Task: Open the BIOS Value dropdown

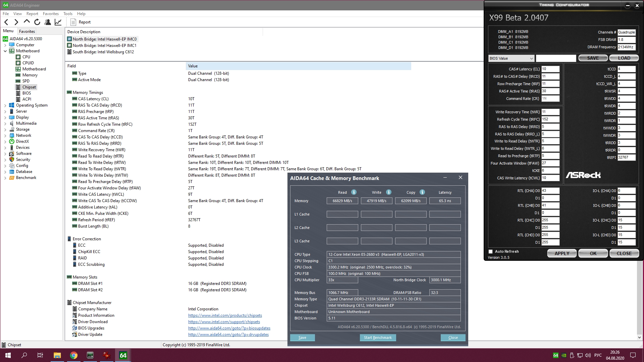Action: [x=511, y=58]
